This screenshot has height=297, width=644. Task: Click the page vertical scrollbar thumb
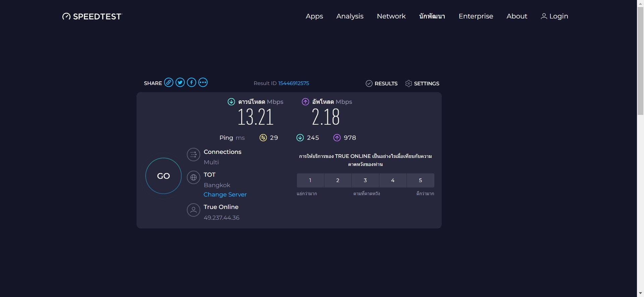(x=640, y=60)
